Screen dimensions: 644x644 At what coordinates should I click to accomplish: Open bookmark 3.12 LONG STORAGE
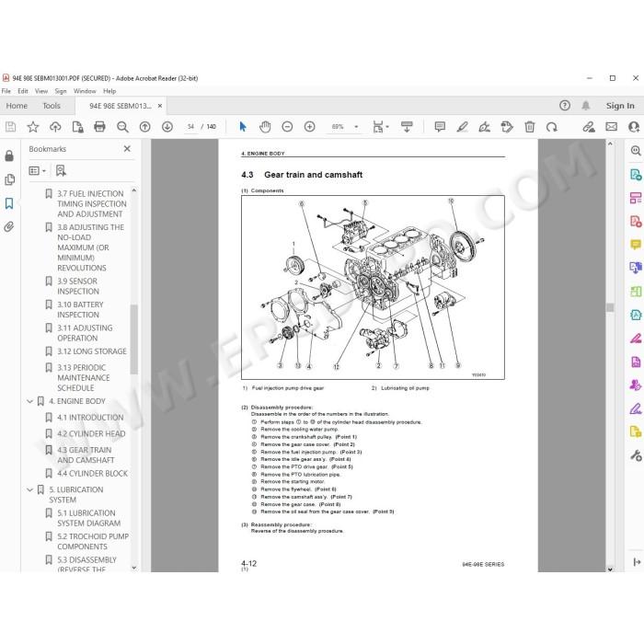pos(92,351)
